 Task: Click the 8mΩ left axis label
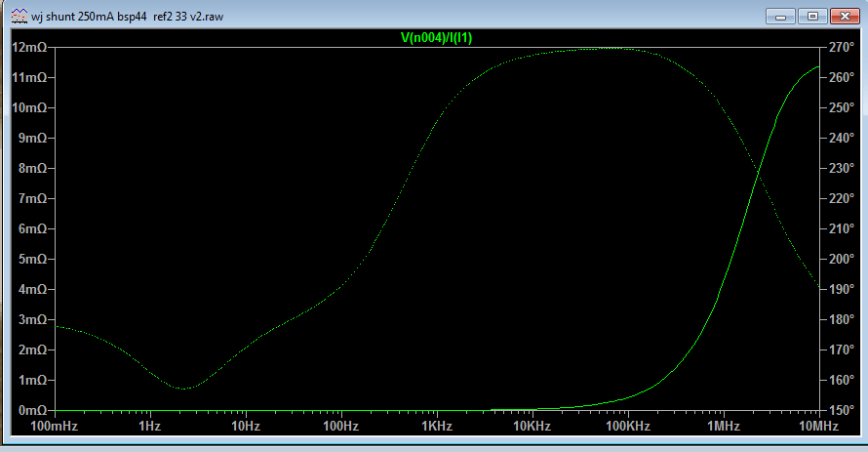coord(32,168)
